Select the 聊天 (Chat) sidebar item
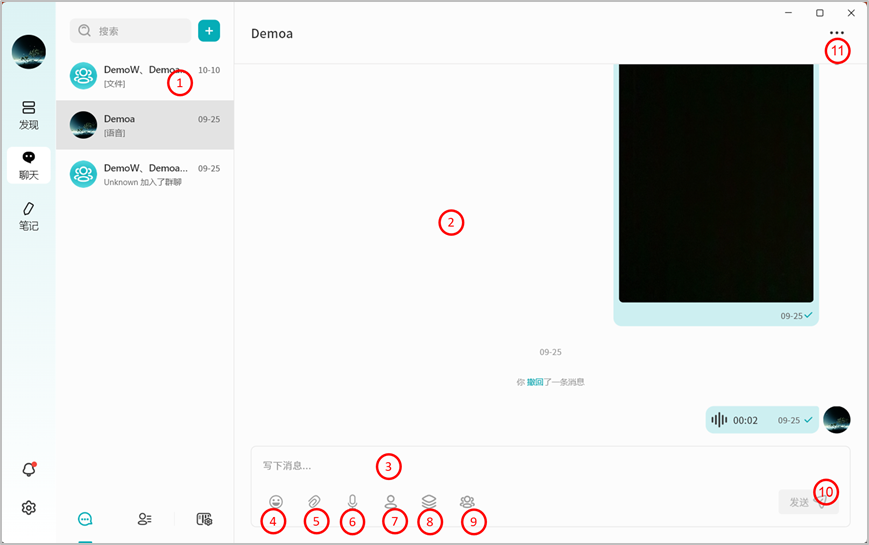This screenshot has width=869, height=545. [x=29, y=165]
